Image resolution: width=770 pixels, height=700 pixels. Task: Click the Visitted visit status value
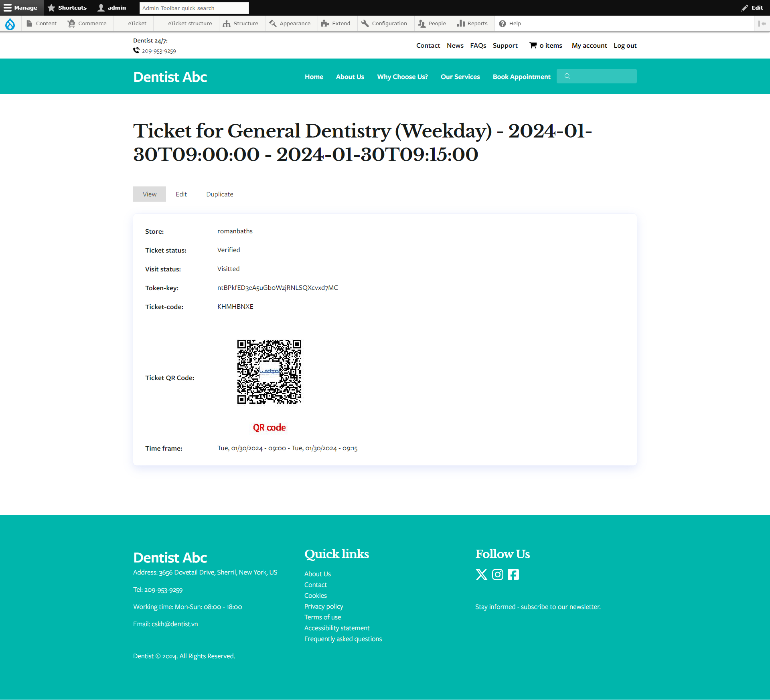coord(229,269)
